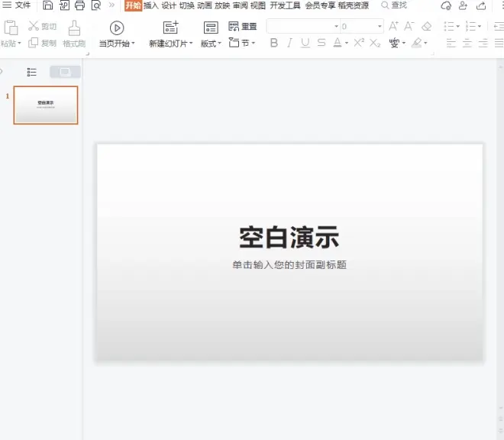Open the font color dropdown arrow
This screenshot has height=440, width=504.
point(347,43)
